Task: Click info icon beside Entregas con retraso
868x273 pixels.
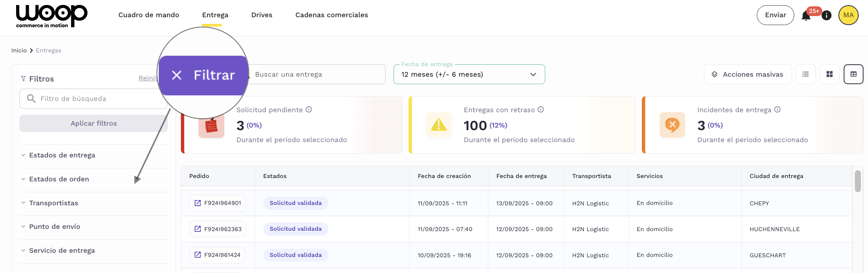Action: click(x=541, y=110)
